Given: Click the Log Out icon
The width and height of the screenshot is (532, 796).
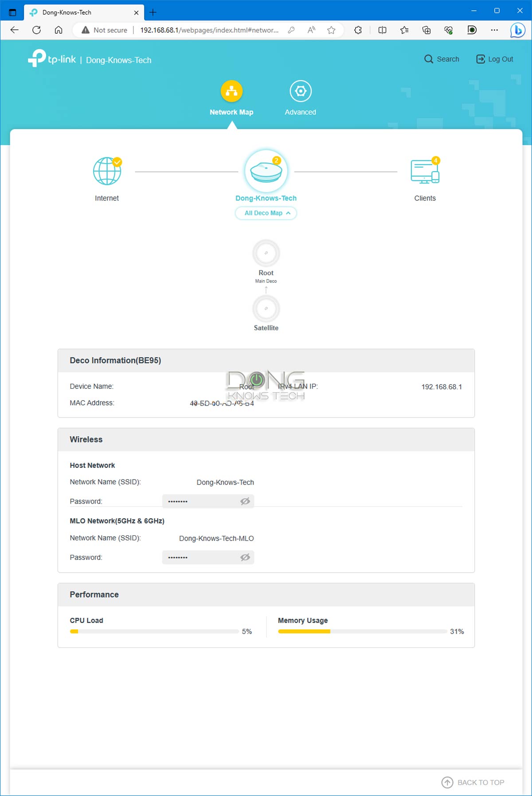Looking at the screenshot, I should coord(481,59).
